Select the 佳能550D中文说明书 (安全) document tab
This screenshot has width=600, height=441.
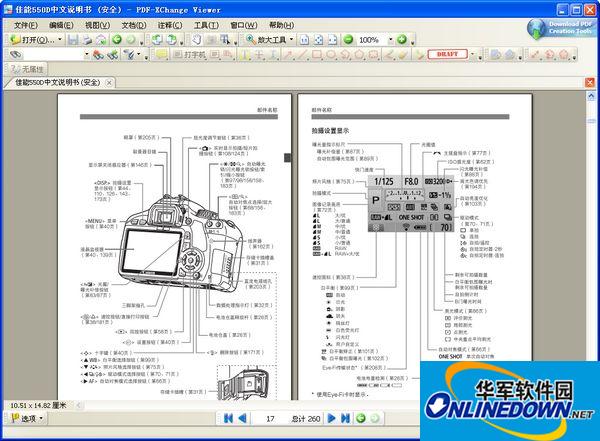click(x=58, y=82)
